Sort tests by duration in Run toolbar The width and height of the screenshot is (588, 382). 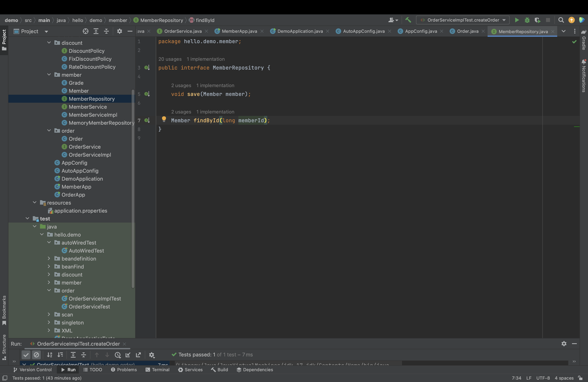[60, 355]
